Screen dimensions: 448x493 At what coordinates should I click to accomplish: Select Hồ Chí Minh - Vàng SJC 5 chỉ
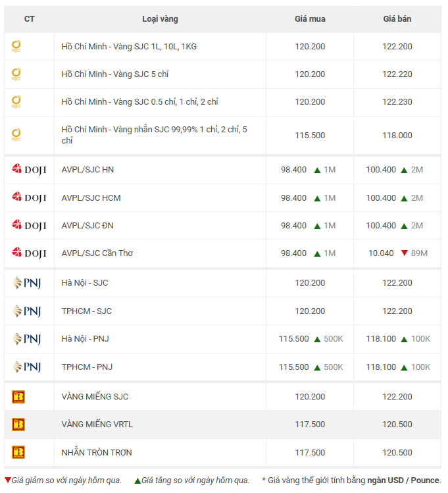115,74
